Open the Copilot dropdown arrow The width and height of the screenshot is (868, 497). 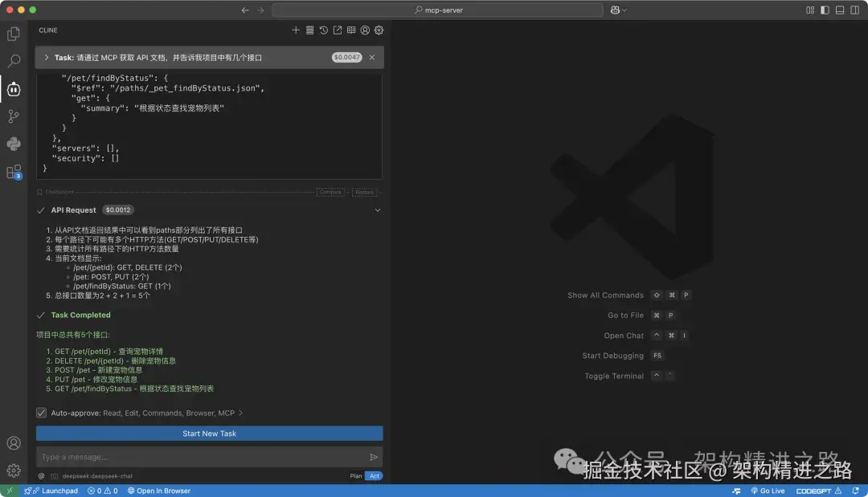tap(625, 10)
